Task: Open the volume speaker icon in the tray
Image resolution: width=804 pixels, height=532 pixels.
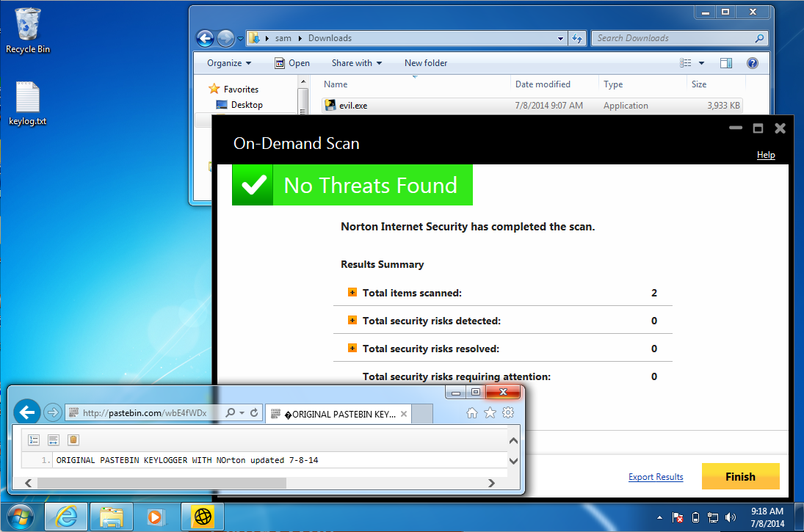Action: pyautogui.click(x=730, y=517)
